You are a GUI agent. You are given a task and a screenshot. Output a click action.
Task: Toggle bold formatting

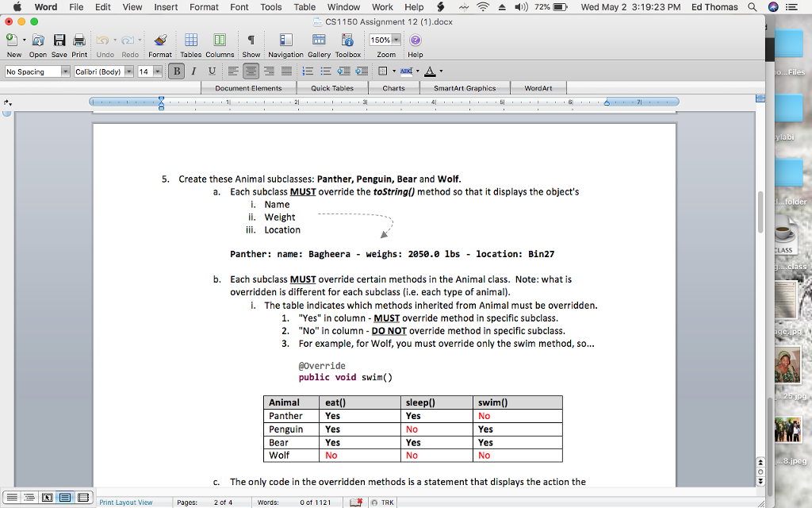tap(174, 71)
